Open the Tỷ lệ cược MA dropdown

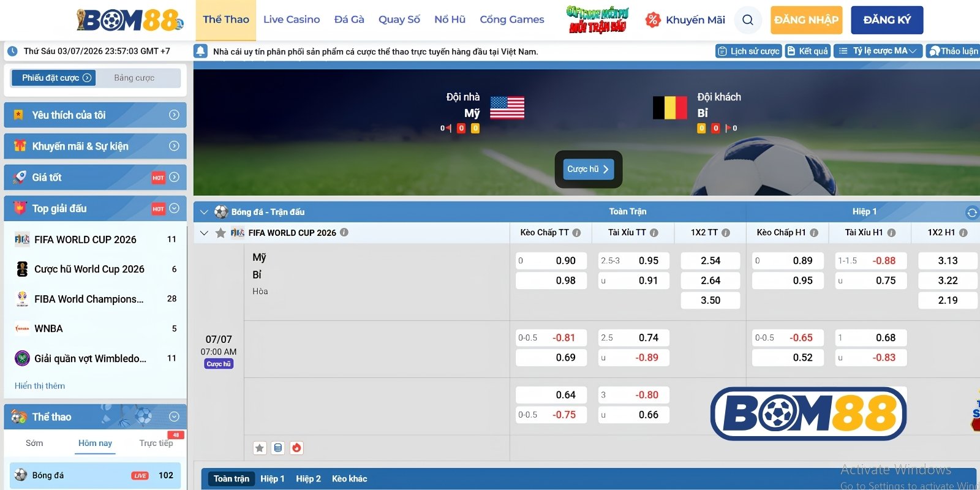pos(878,51)
